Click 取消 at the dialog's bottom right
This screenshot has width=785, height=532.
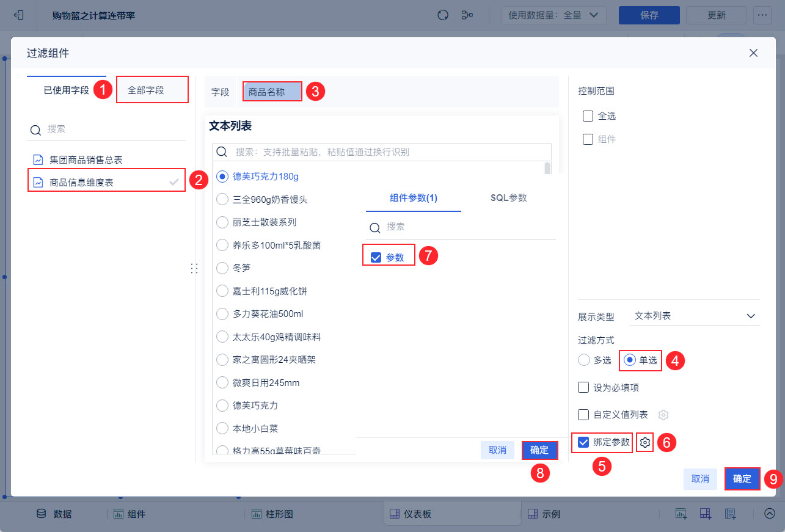coord(700,479)
